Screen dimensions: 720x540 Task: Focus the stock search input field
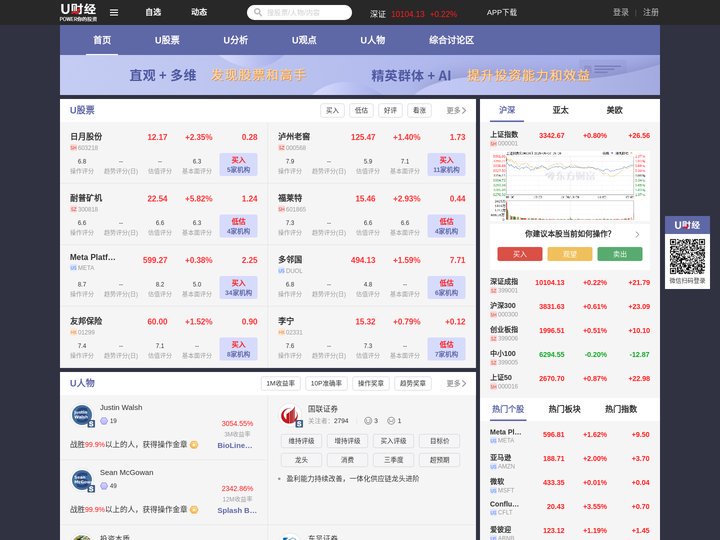tap(299, 12)
